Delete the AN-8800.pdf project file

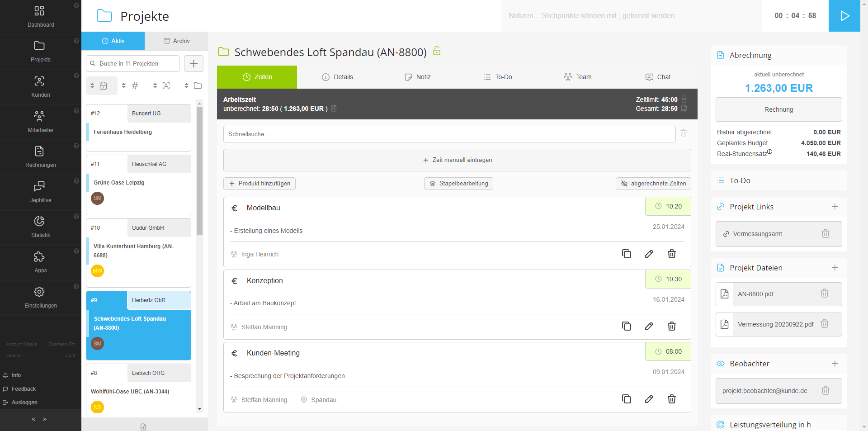coord(824,294)
